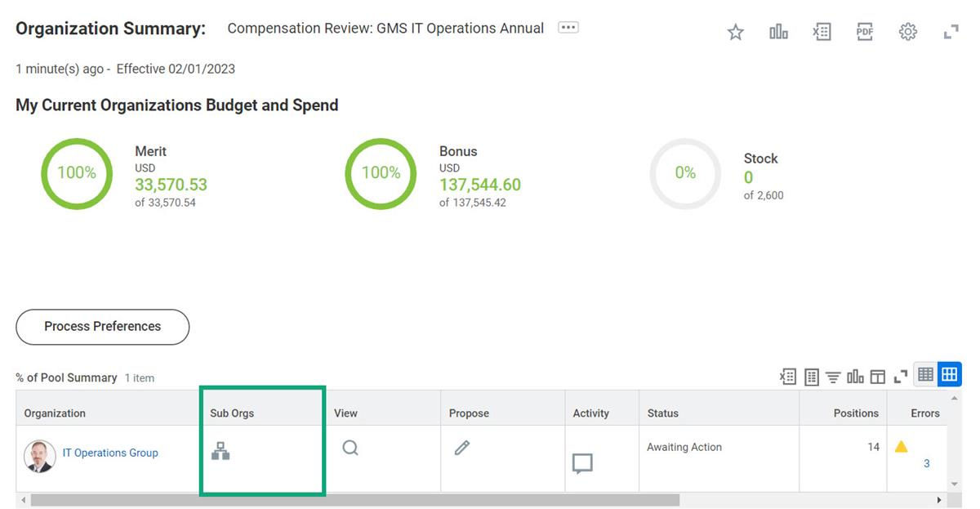
Task: Open column layout icon above table
Action: [x=878, y=377]
